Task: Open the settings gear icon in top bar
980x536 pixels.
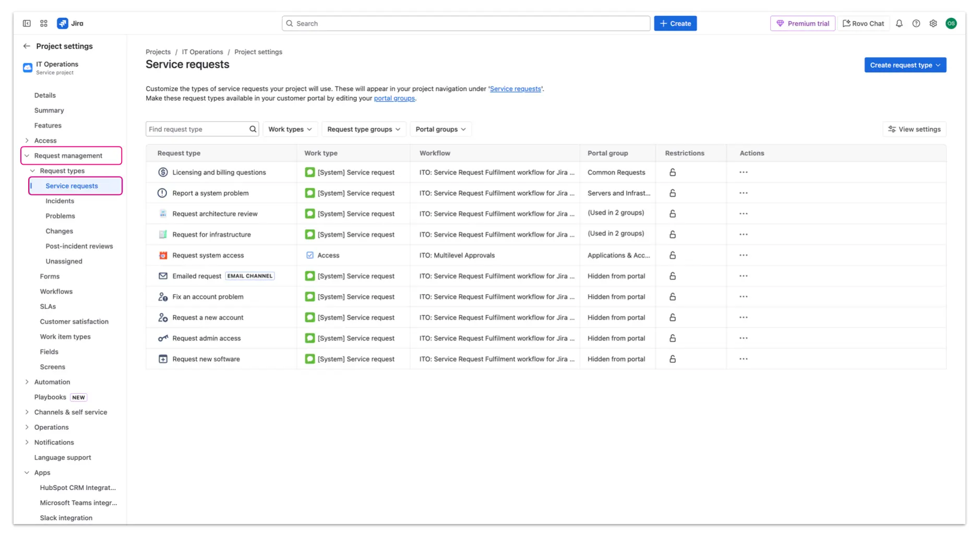Action: point(933,23)
